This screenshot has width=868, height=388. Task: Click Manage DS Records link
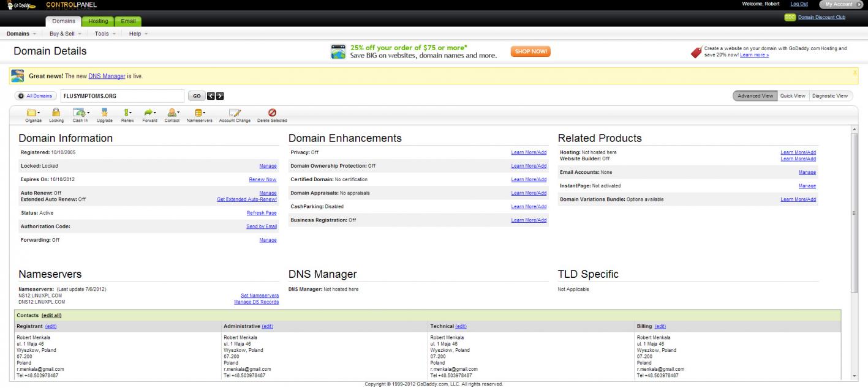[x=257, y=302]
